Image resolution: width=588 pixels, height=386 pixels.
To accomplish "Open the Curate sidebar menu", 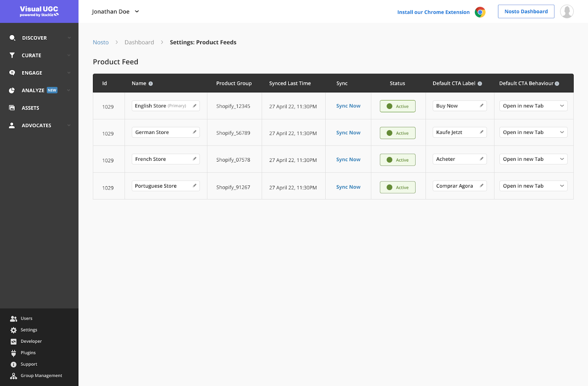I will (39, 55).
